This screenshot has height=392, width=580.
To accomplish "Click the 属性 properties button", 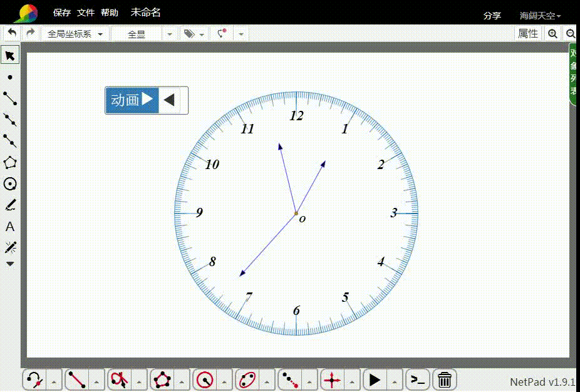I will point(528,34).
